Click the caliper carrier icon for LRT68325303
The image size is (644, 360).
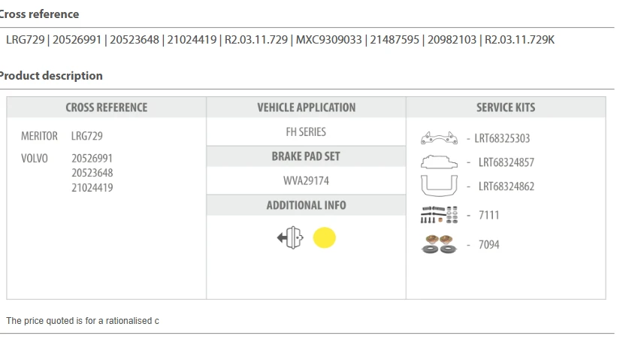coord(440,138)
